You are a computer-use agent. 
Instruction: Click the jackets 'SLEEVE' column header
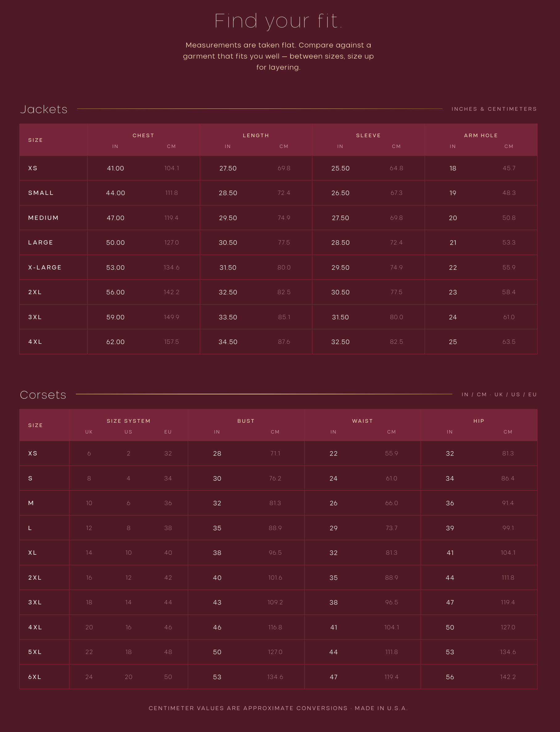click(x=368, y=135)
